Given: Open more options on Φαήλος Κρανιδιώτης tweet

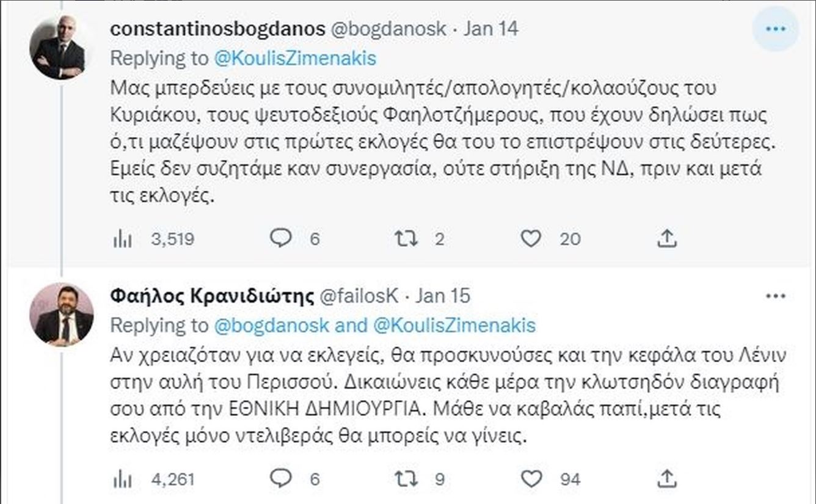Looking at the screenshot, I should pos(775,296).
